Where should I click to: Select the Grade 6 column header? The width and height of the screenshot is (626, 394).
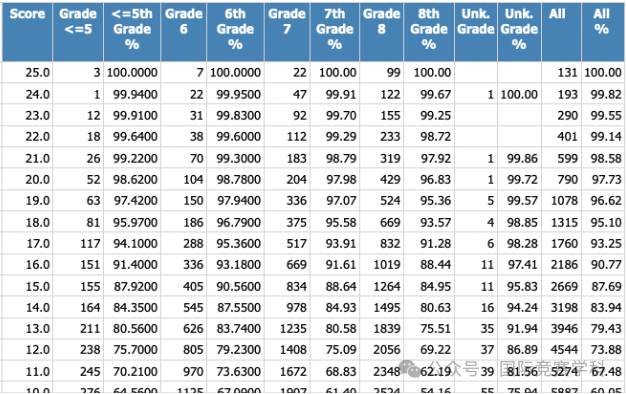click(x=184, y=32)
